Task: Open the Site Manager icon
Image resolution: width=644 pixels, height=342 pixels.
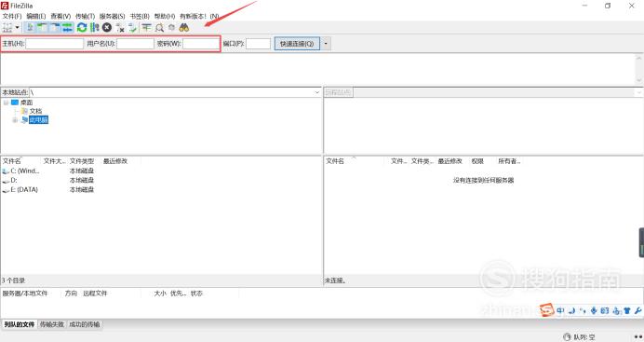Action: [x=7, y=28]
